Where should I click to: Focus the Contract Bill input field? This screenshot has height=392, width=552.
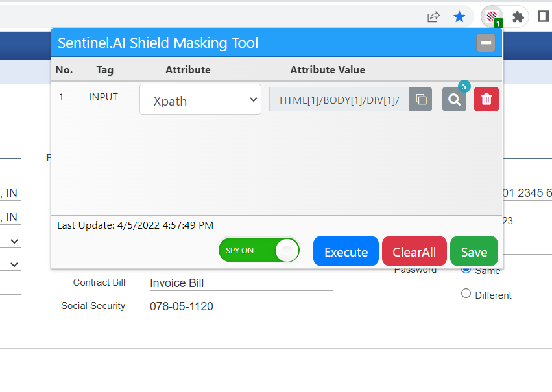[240, 283]
